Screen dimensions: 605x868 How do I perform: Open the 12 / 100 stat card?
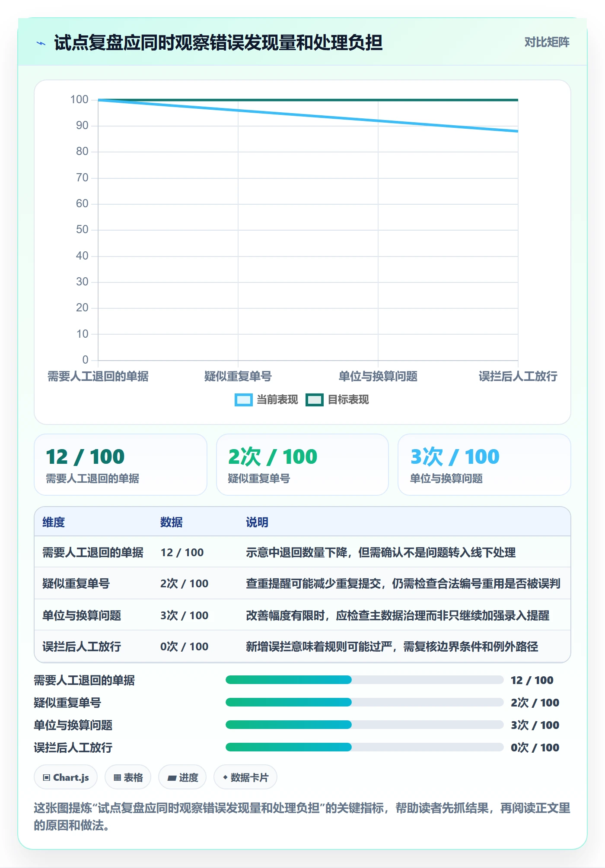(121, 465)
